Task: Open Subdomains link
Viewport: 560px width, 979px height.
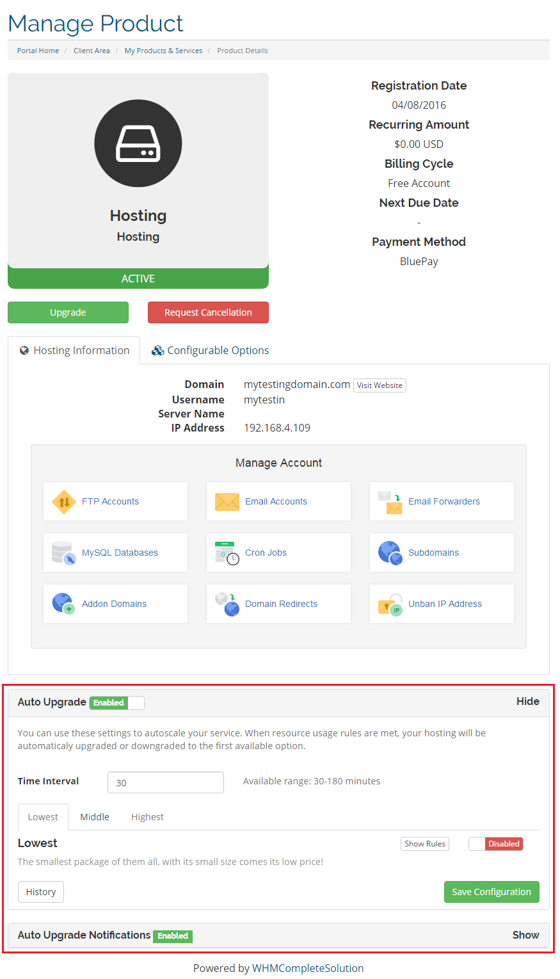Action: coord(433,553)
